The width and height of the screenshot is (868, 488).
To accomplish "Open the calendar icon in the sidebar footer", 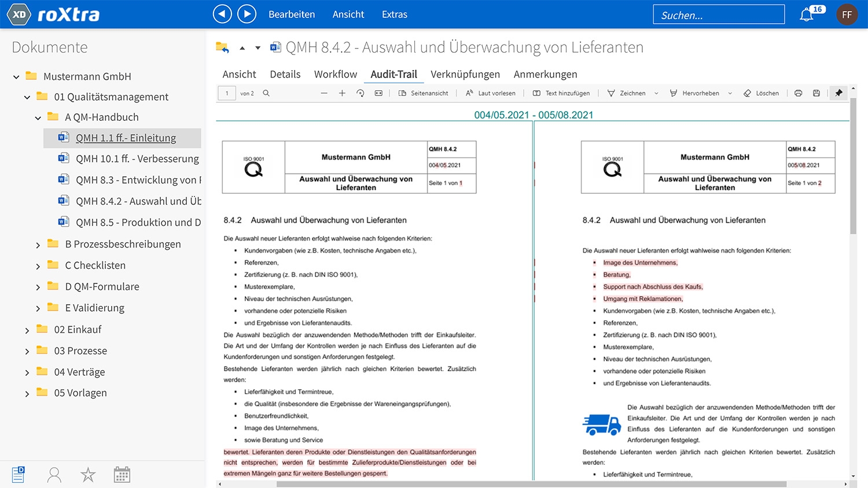I will [x=122, y=475].
